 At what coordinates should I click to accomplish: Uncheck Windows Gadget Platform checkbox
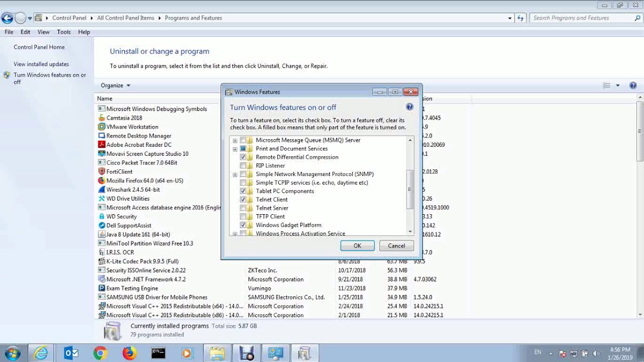pyautogui.click(x=244, y=225)
